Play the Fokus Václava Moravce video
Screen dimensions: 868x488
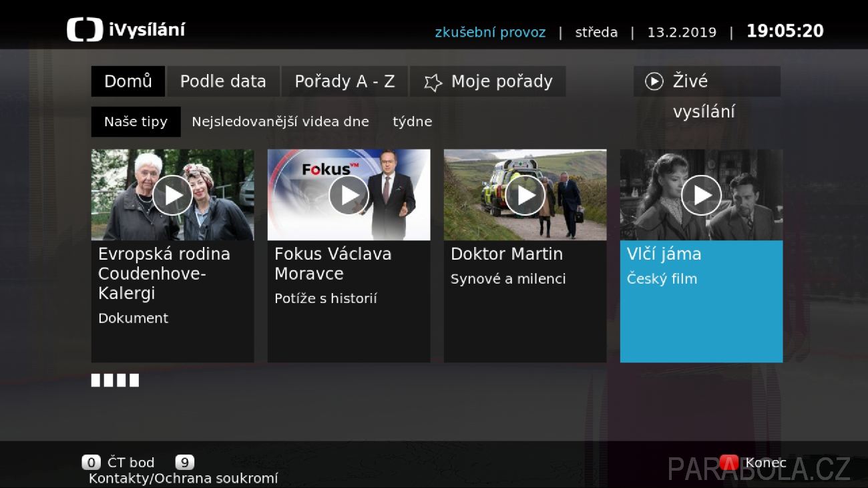coord(349,195)
